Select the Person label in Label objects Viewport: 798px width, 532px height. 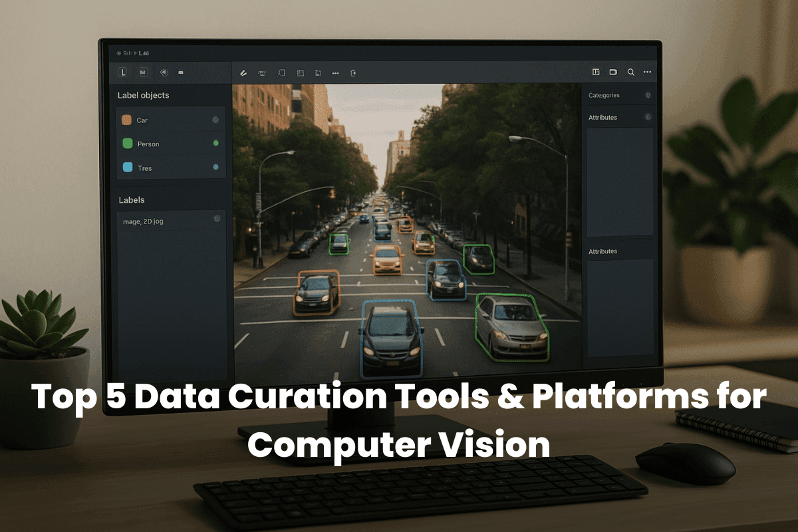point(148,144)
